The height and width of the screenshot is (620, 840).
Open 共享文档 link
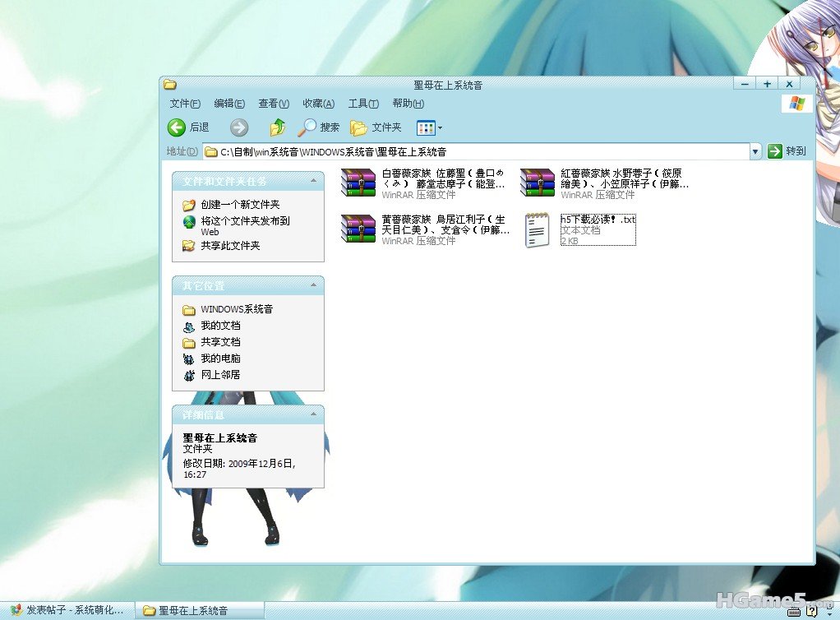[220, 342]
